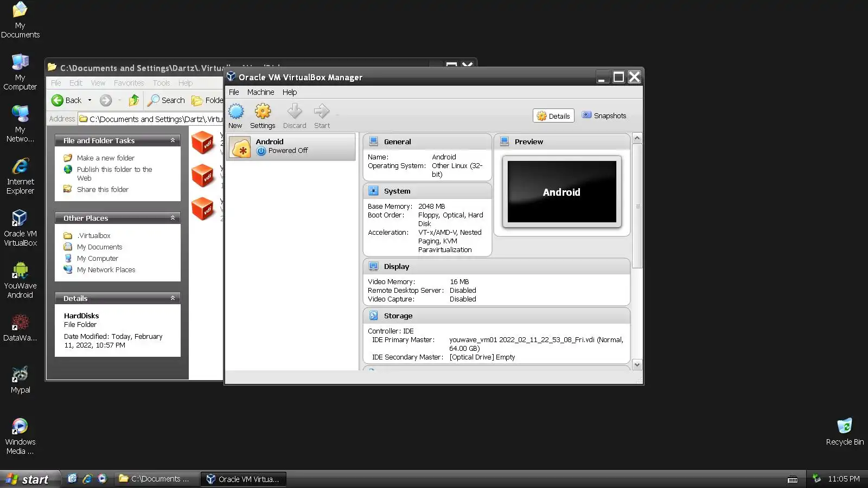
Task: Select the first VDI file icon in Explorer
Action: (203, 143)
